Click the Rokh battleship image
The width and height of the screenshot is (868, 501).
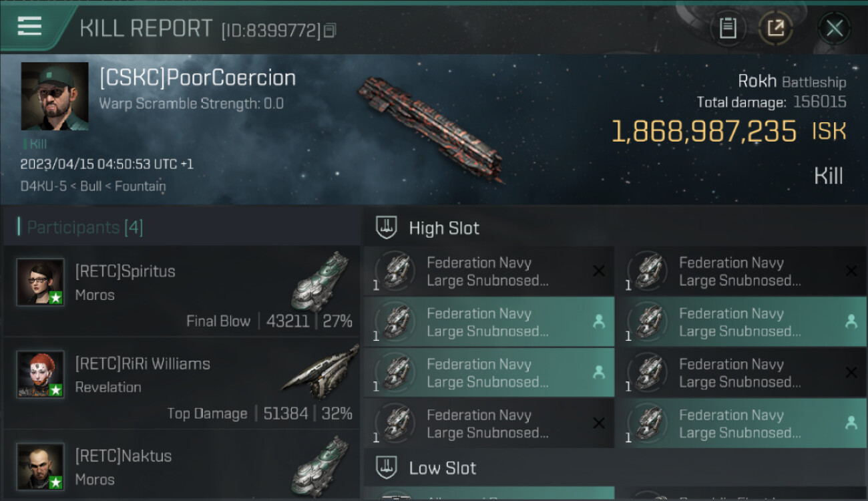431,127
